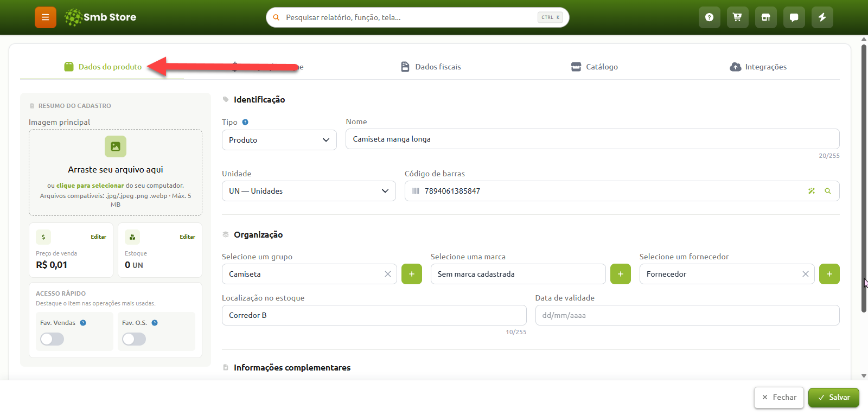Click the Nome input field
Viewport: 868px width, 415px height.
(592, 139)
